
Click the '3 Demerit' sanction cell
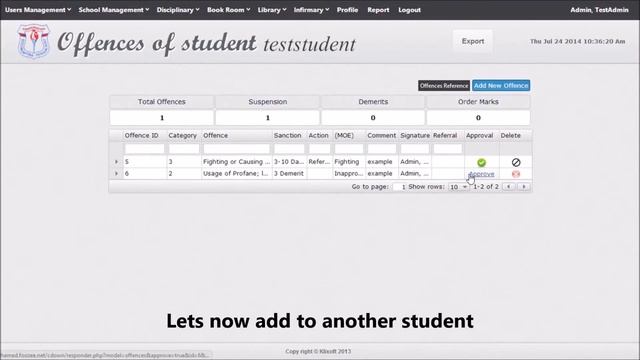tap(289, 173)
